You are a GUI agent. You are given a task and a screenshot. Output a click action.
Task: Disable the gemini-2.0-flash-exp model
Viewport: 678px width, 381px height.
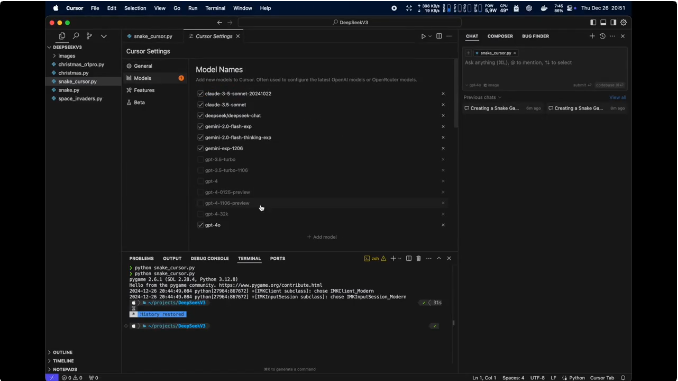tap(200, 126)
